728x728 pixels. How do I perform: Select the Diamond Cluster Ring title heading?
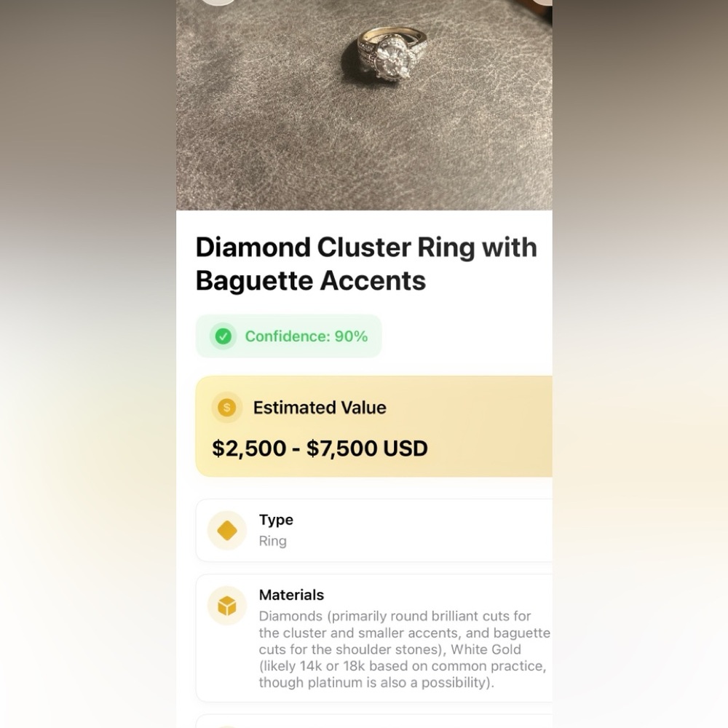tap(366, 264)
